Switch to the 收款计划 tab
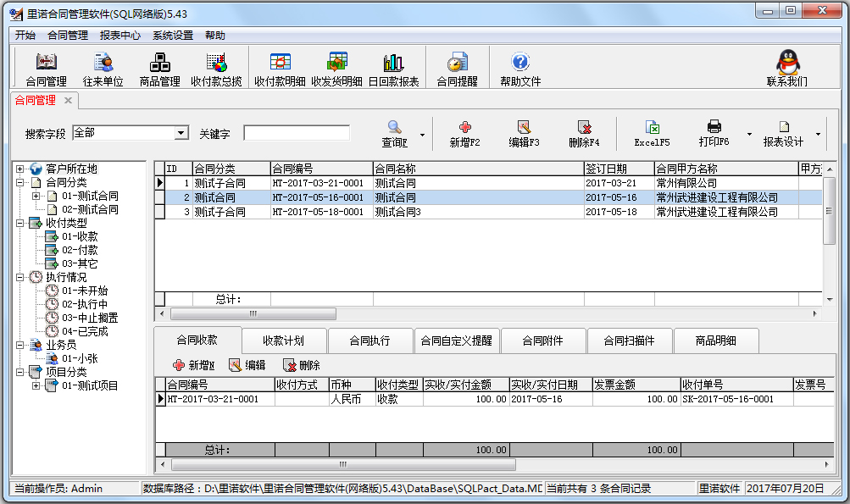This screenshot has height=504, width=850. pyautogui.click(x=284, y=341)
